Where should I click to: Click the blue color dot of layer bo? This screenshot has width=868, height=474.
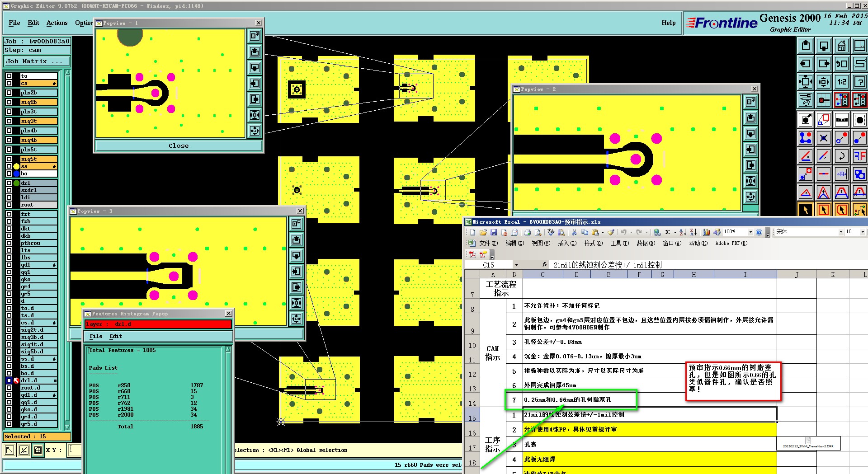[16, 174]
